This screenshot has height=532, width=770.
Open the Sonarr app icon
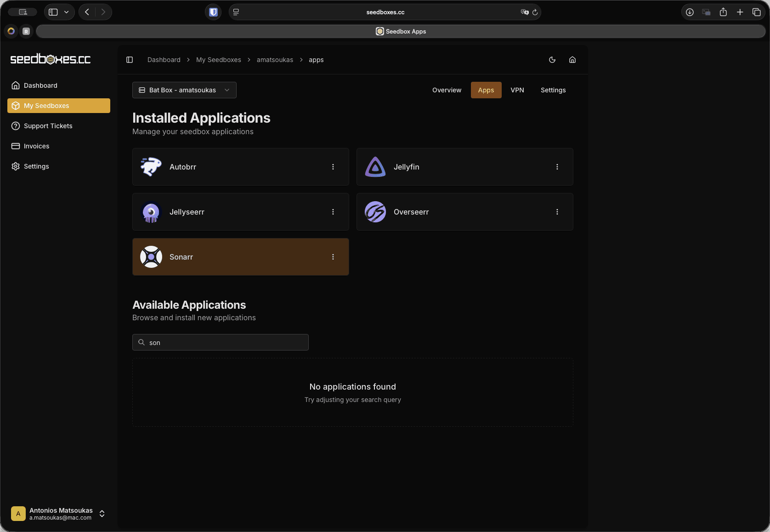click(x=151, y=257)
